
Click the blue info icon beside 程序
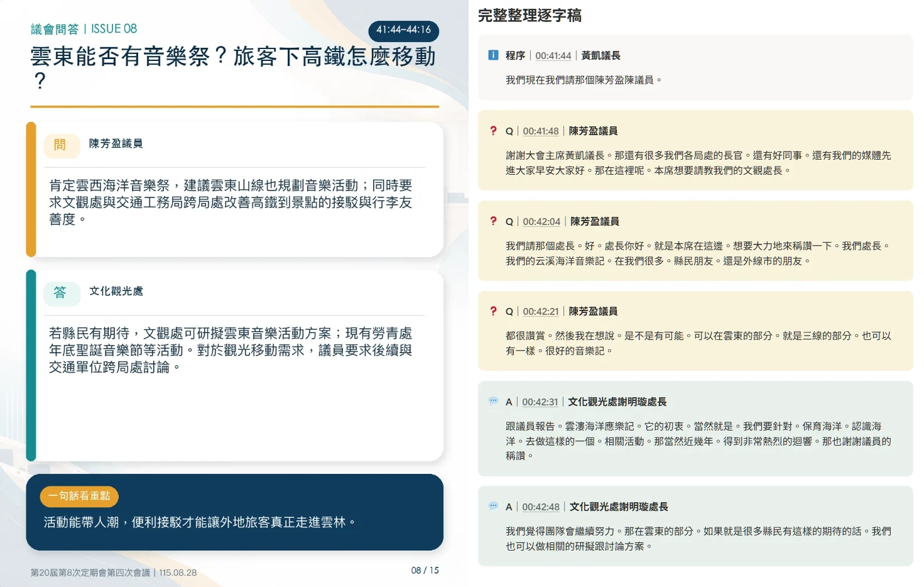493,55
